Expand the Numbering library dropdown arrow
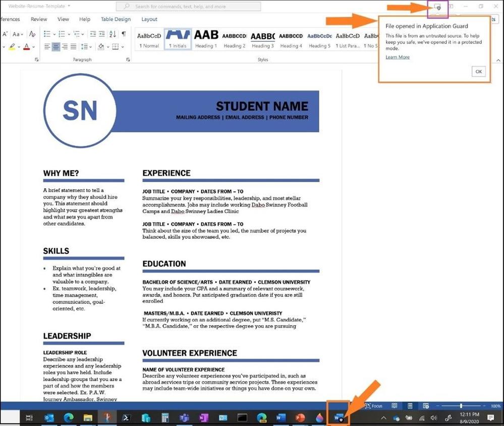The height and width of the screenshot is (426, 504). pos(69,34)
